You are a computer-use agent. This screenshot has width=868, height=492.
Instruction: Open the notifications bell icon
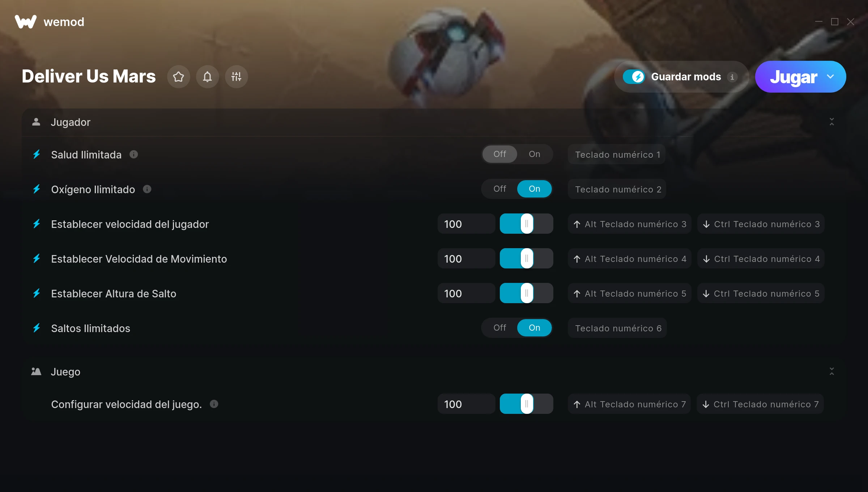pos(207,77)
